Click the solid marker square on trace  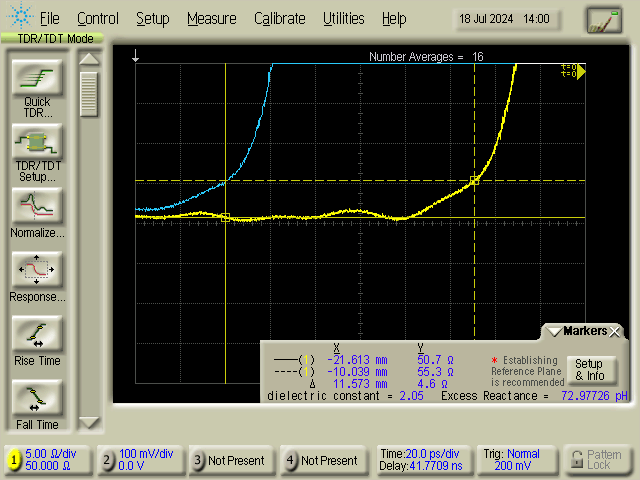pos(225,218)
